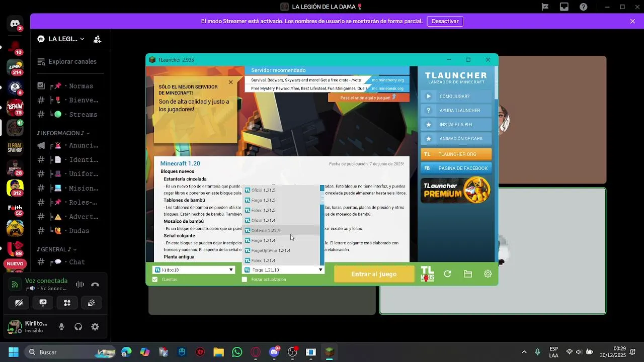Select Forge 1.21.5 from version list
The image size is (644, 362).
click(x=281, y=200)
